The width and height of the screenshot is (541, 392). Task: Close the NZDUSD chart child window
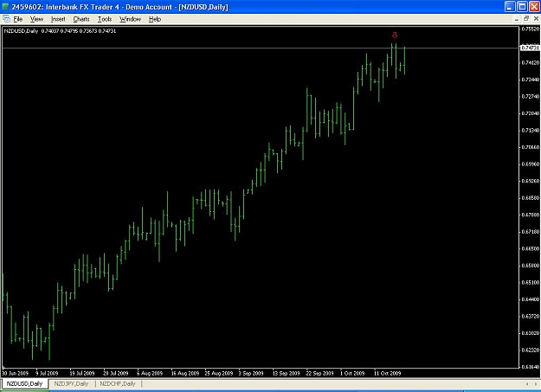tap(536, 19)
